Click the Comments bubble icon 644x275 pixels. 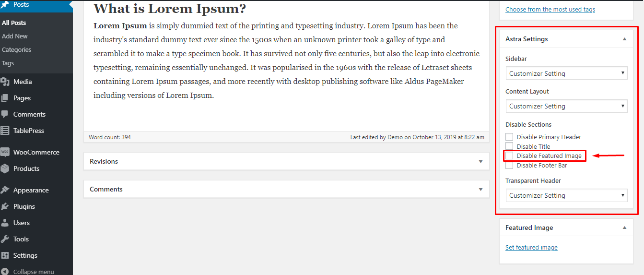[x=5, y=114]
